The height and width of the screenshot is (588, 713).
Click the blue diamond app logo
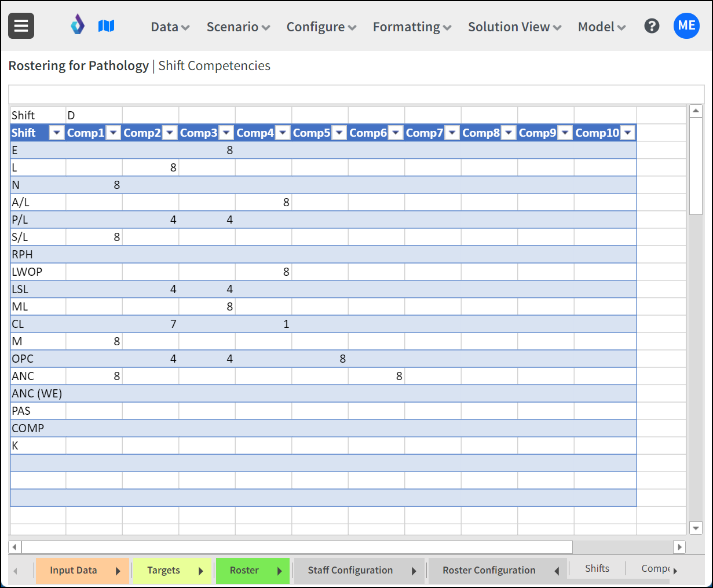(78, 25)
